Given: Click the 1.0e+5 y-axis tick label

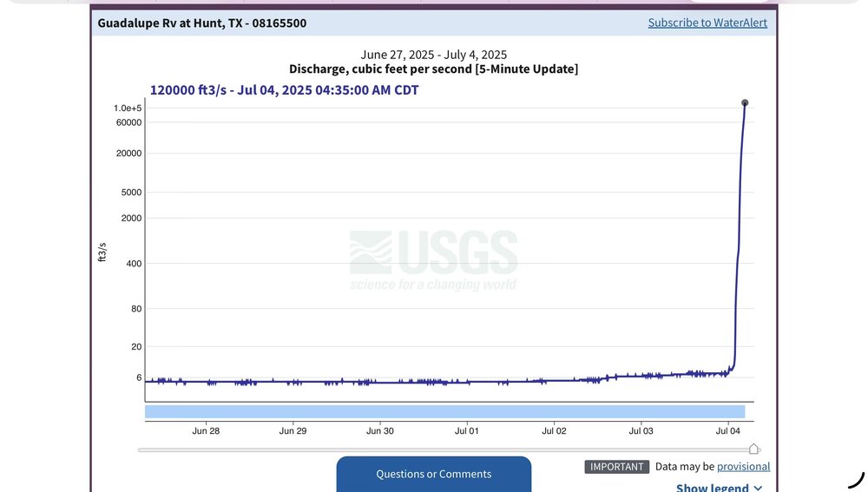Looking at the screenshot, I should [128, 108].
